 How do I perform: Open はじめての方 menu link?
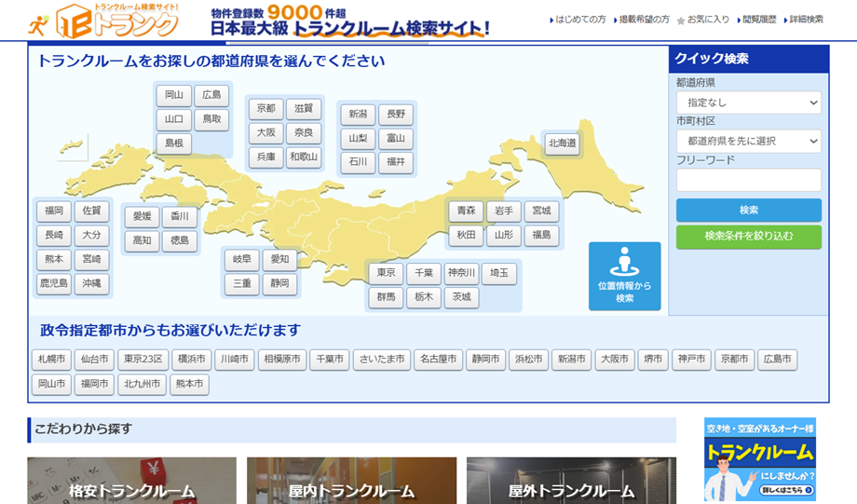[x=578, y=20]
